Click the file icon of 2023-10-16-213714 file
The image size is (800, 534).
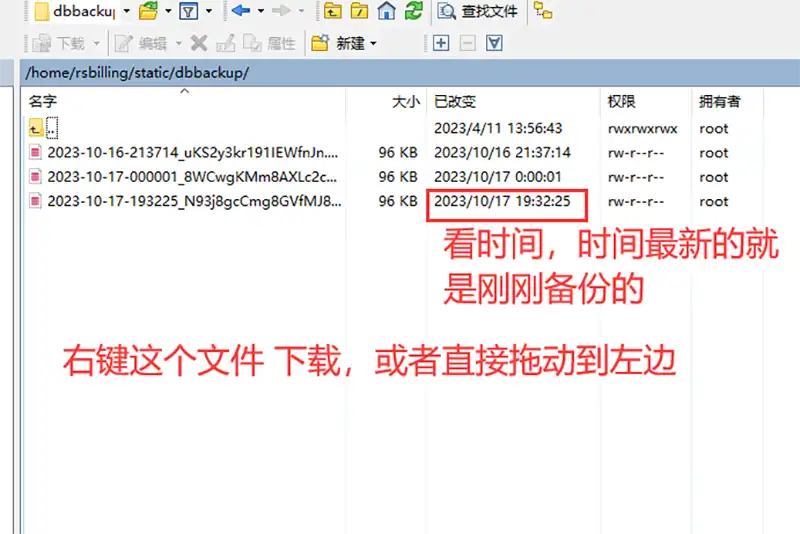pos(35,152)
